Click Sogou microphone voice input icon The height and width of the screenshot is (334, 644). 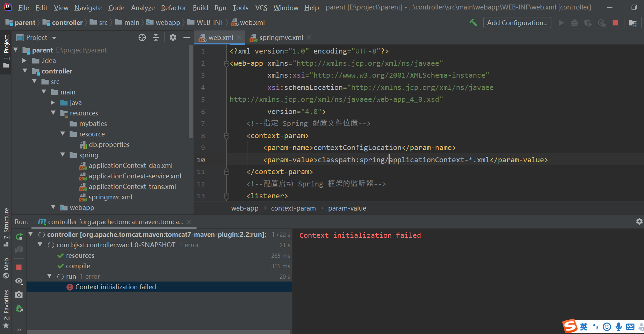point(618,327)
